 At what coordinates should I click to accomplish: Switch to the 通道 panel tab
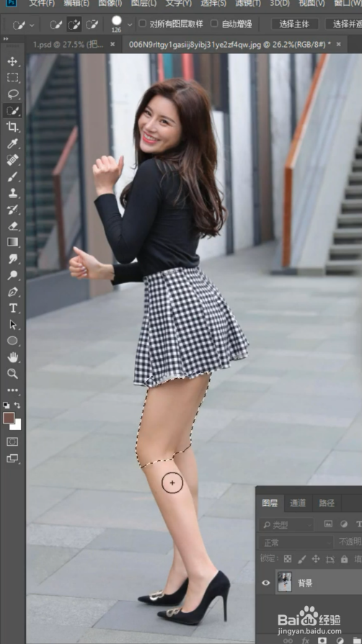pos(298,503)
